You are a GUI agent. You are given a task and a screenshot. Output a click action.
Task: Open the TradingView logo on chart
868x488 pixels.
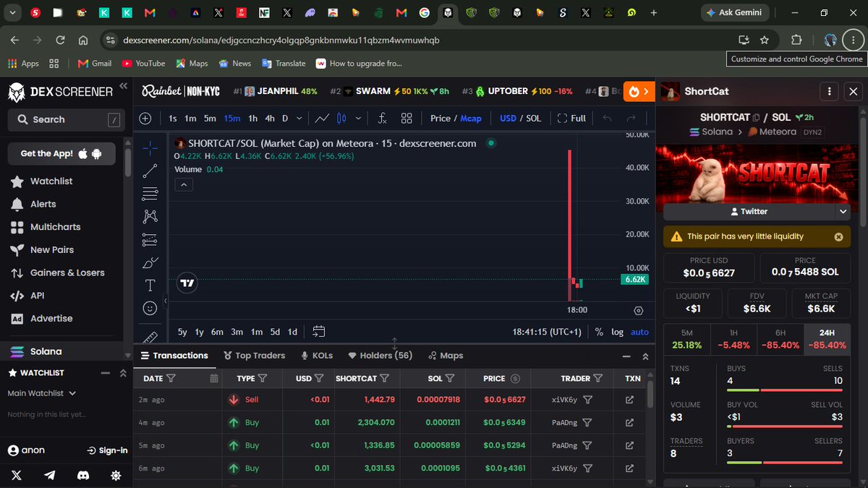(x=187, y=283)
